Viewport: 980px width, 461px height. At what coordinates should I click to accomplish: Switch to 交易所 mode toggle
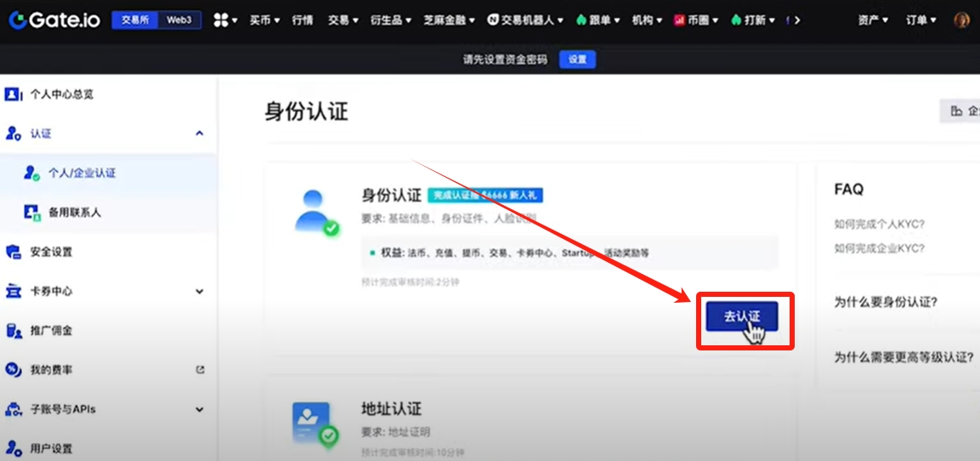(x=135, y=20)
